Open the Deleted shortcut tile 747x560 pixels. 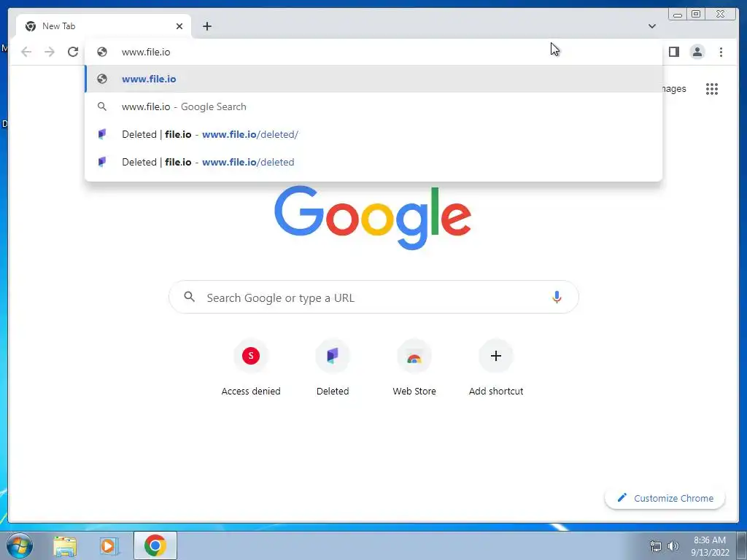pyautogui.click(x=333, y=368)
